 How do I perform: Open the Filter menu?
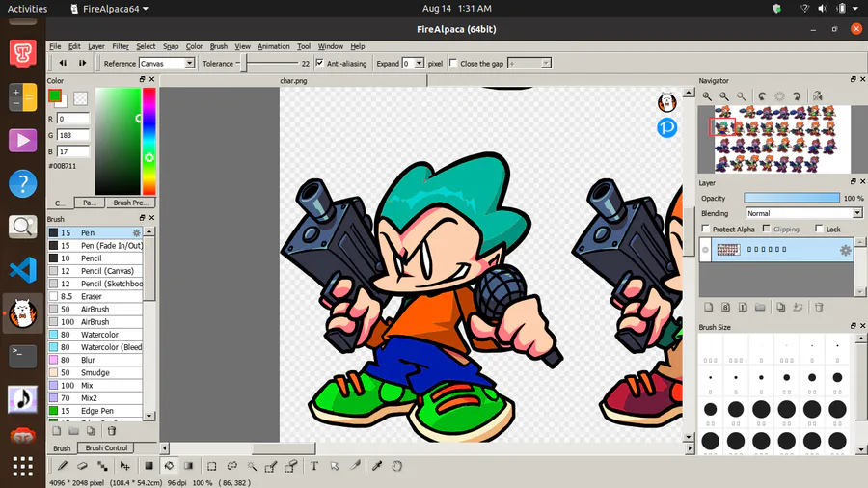click(121, 46)
